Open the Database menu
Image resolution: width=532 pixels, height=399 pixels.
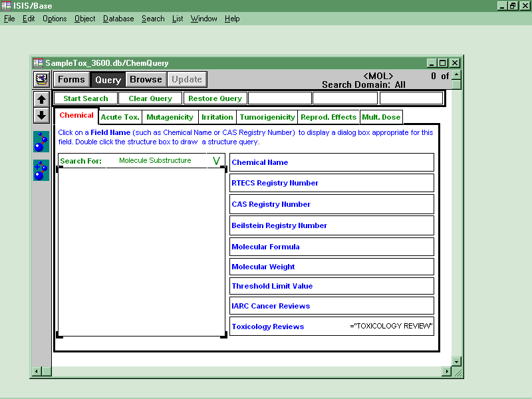click(x=118, y=19)
